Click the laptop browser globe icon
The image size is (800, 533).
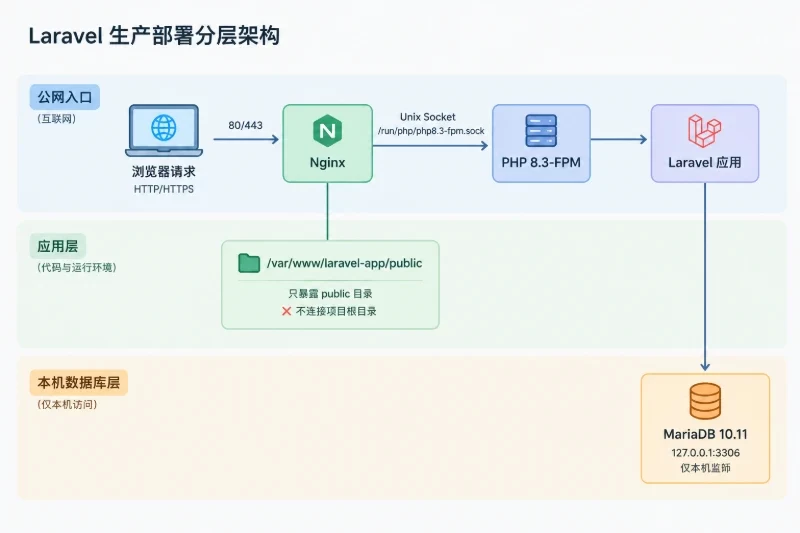click(164, 128)
